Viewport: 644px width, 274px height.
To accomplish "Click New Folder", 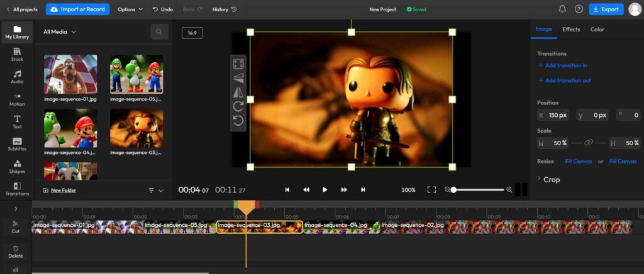I will pos(60,190).
